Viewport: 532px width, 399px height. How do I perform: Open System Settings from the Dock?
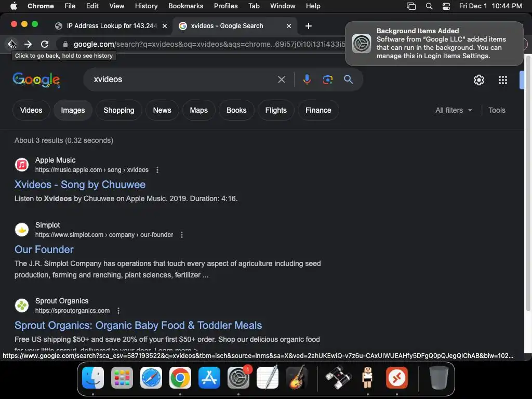[238, 378]
